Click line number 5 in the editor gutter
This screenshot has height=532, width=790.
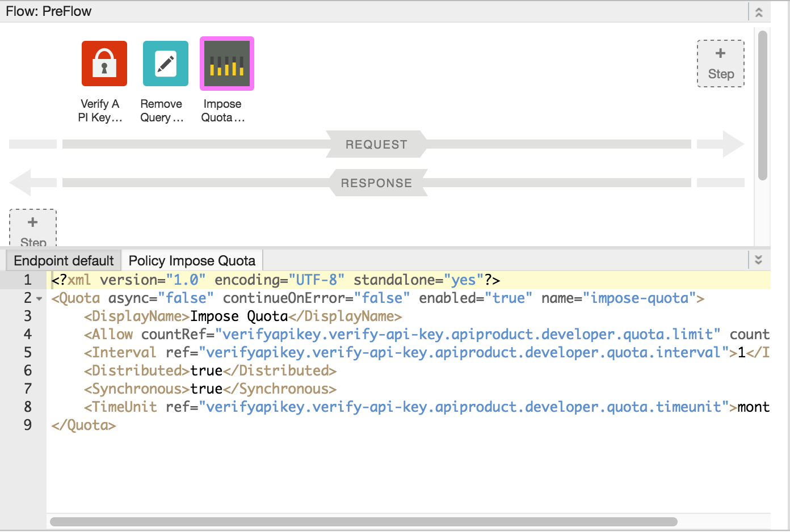[x=27, y=352]
